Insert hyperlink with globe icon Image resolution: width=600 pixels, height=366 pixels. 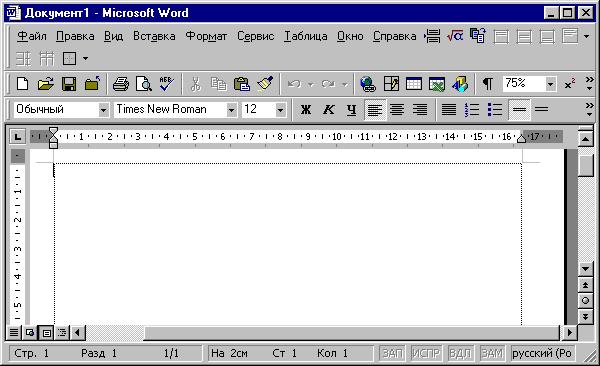coord(368,83)
